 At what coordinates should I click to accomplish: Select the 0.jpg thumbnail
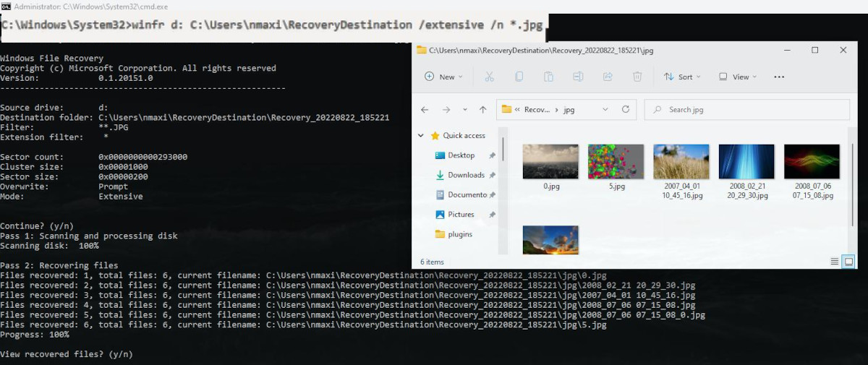coord(550,162)
